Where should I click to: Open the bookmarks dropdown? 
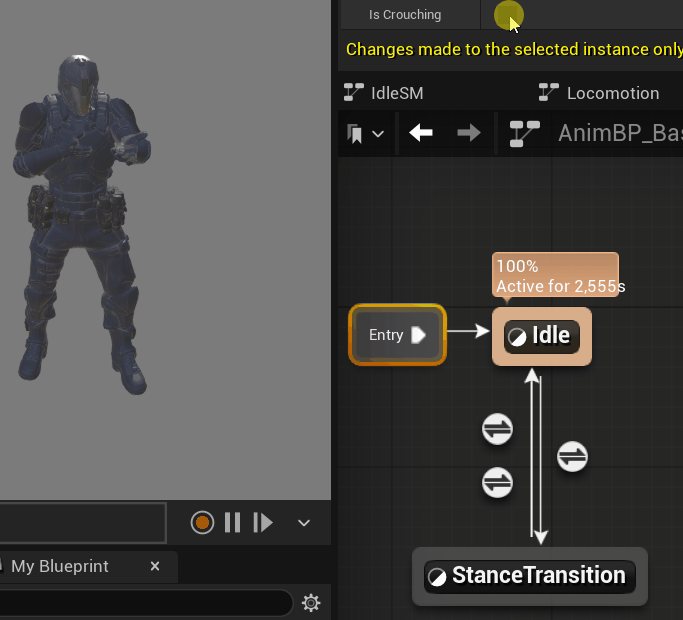point(365,133)
